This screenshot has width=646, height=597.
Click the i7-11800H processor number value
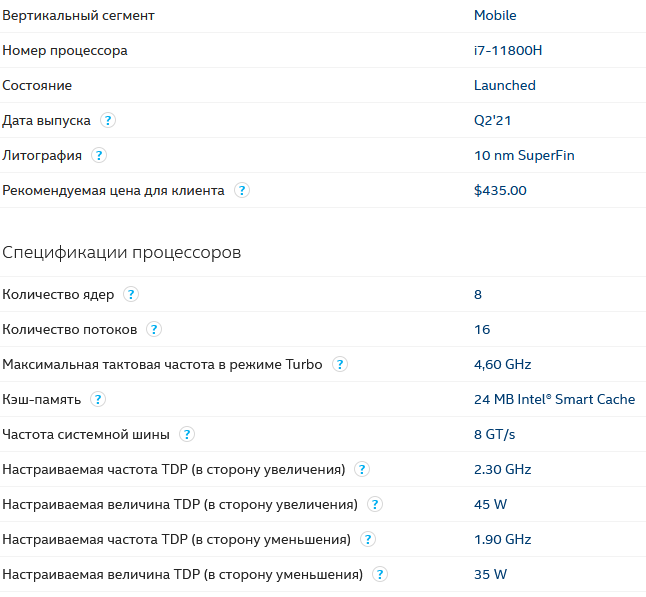pos(507,51)
